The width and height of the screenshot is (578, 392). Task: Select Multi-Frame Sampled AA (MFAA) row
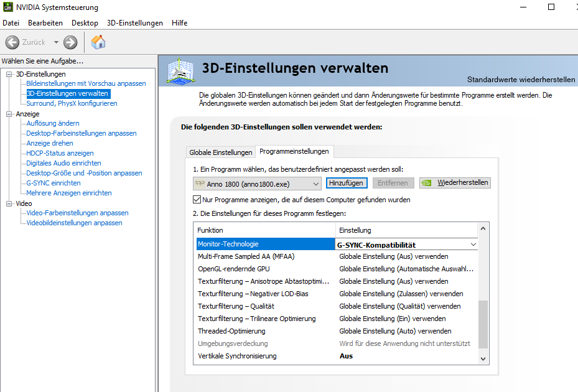pos(337,256)
